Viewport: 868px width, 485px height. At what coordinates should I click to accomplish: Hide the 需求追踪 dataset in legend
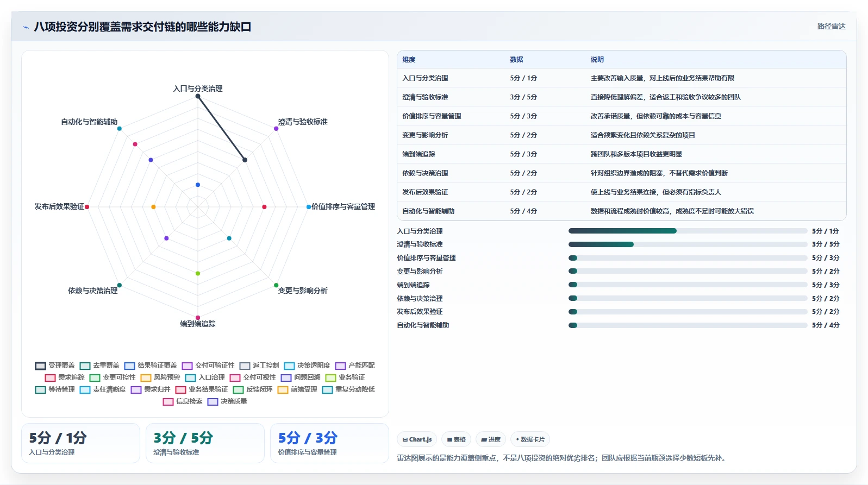(65, 377)
